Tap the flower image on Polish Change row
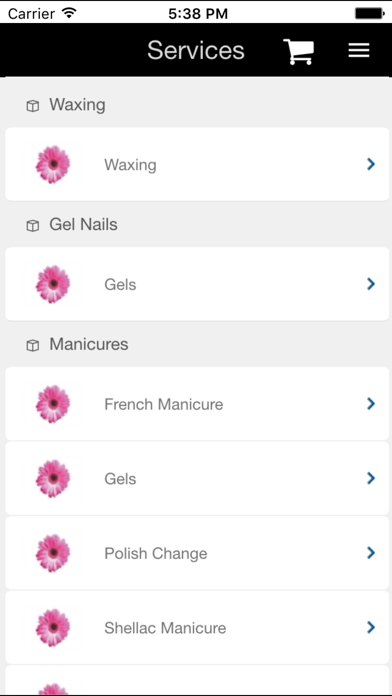 [x=53, y=553]
